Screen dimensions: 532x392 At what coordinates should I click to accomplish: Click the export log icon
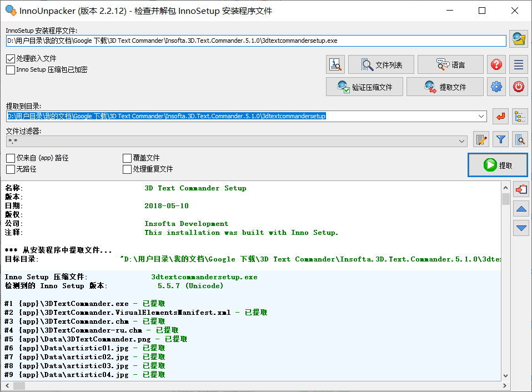521,189
